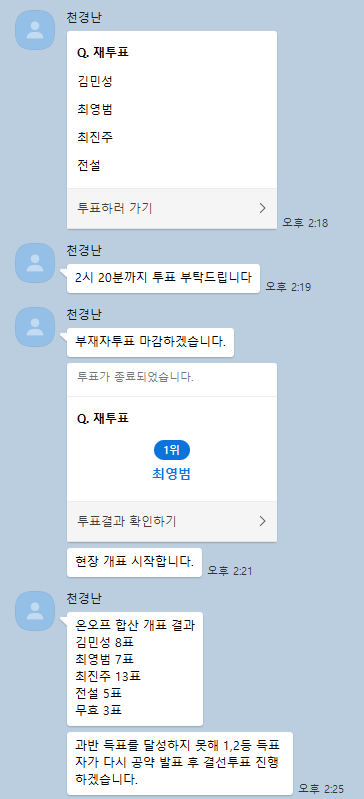
Task: Click the sender name 천경난 at the top
Action: coord(84,17)
